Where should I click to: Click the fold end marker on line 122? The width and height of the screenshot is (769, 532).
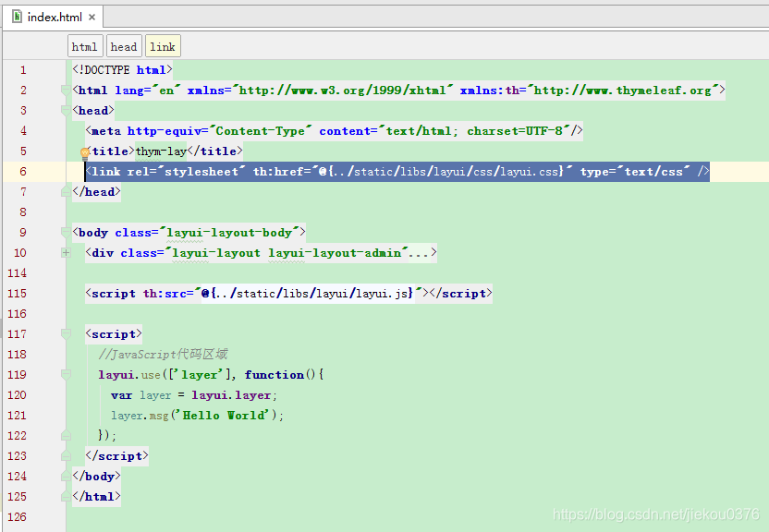(67, 435)
